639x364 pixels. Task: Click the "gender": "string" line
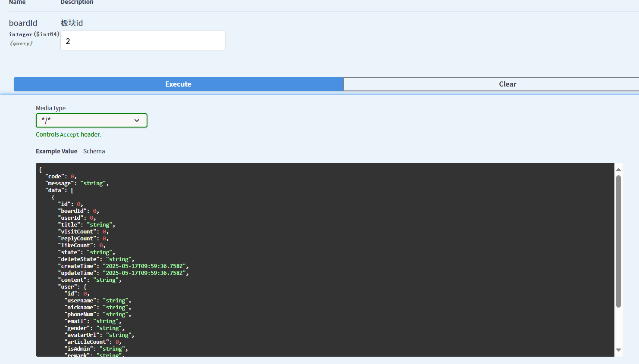(94, 328)
